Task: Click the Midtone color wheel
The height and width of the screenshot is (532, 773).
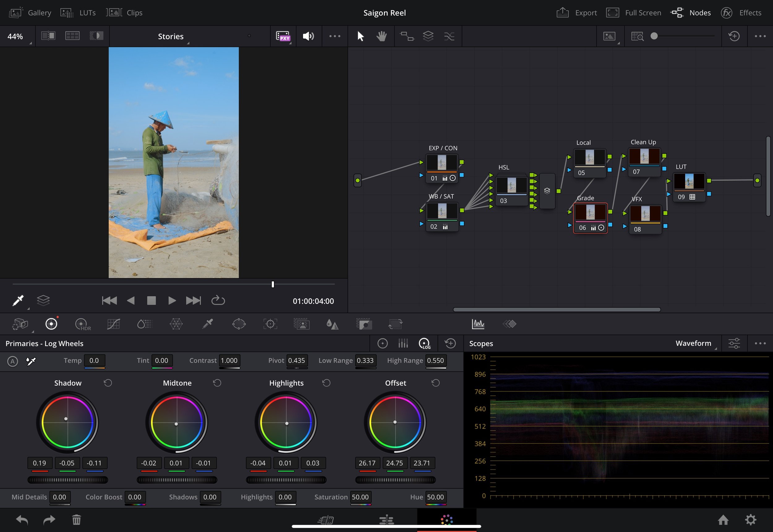Action: tap(177, 422)
